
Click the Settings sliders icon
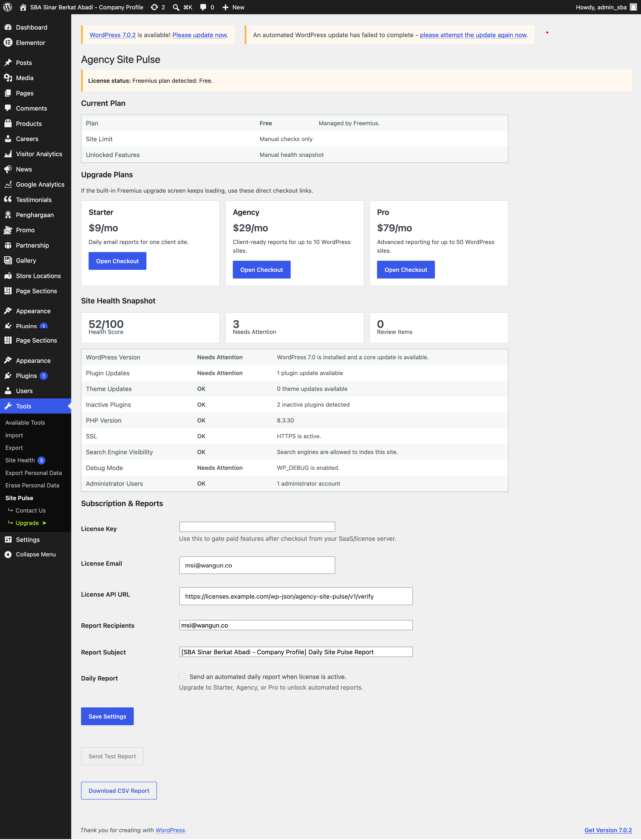[8, 539]
